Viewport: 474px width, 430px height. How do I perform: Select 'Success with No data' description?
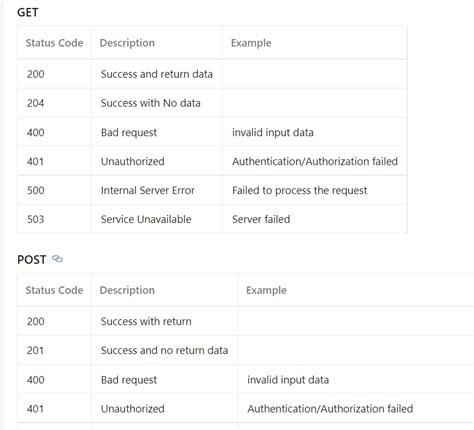pyautogui.click(x=151, y=103)
